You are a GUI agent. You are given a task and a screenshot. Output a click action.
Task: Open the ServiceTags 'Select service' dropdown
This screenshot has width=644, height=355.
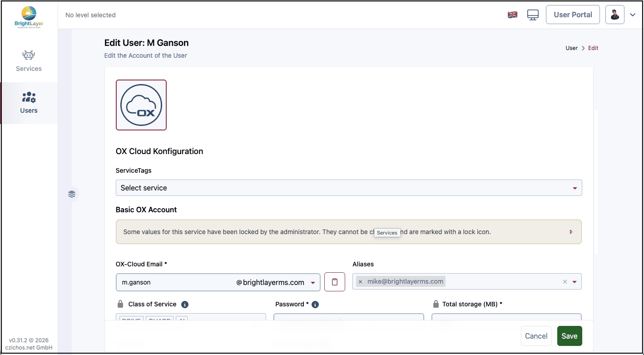pos(349,188)
